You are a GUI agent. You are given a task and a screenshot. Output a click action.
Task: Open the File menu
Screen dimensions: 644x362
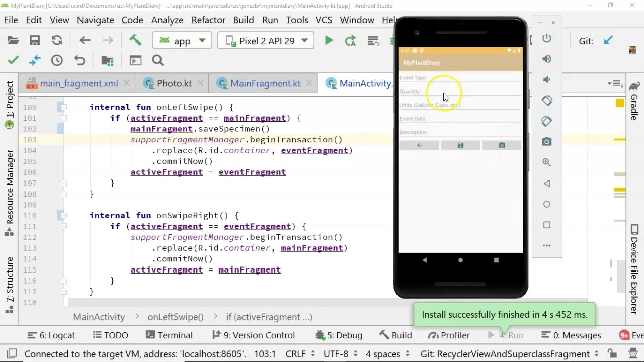point(11,20)
